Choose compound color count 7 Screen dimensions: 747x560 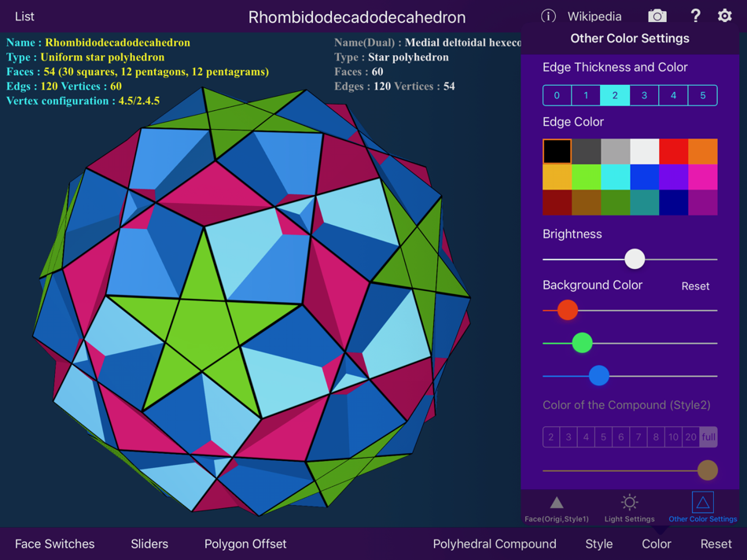[x=638, y=437]
